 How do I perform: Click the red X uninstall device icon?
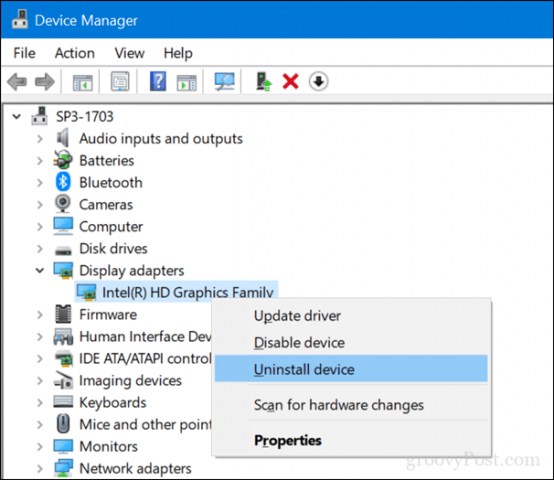[x=290, y=82]
